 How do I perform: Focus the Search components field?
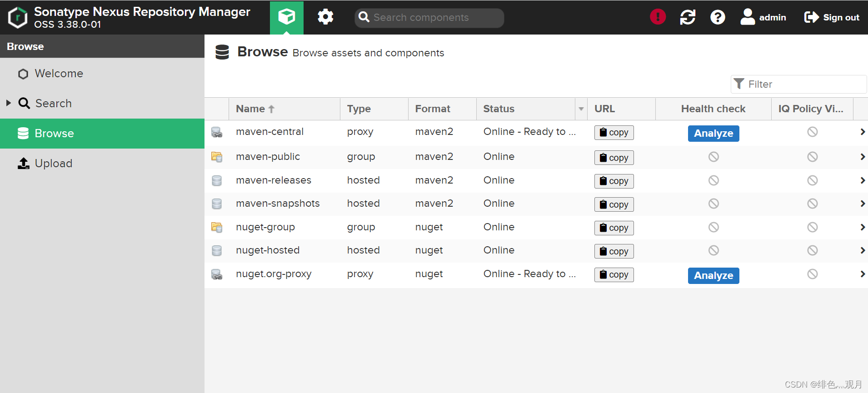(429, 18)
